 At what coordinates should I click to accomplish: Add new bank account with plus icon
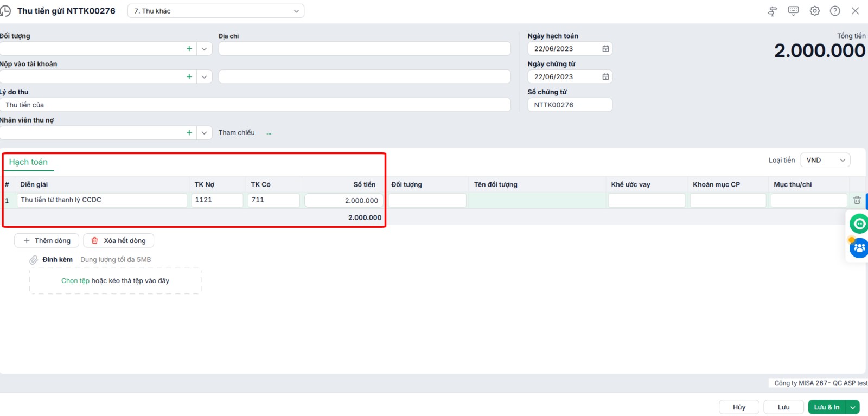point(189,77)
